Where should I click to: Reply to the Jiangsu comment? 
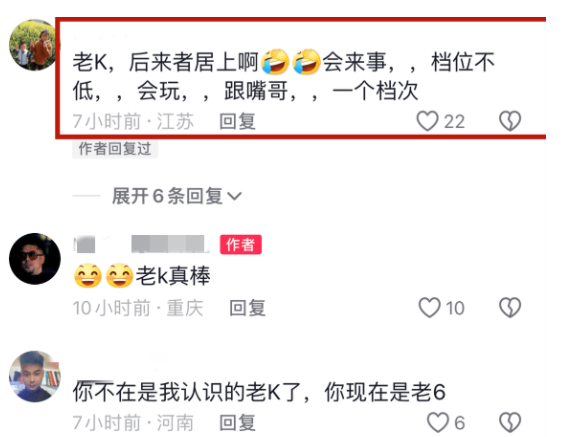[x=237, y=121]
